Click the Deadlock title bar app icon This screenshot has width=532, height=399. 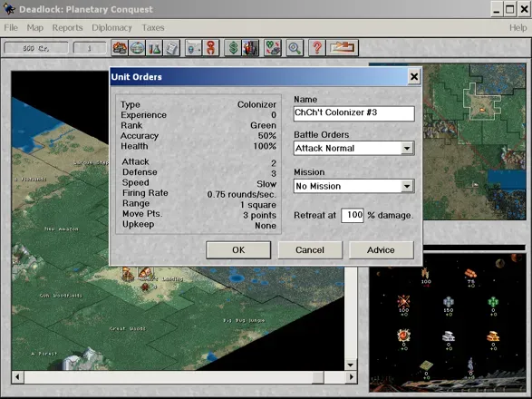point(9,9)
